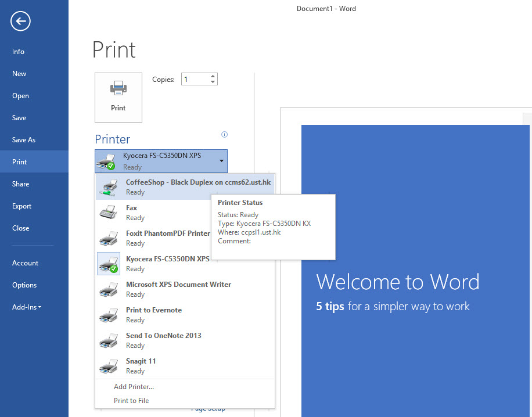Click the printer info icon
This screenshot has height=417, width=532.
coord(225,135)
